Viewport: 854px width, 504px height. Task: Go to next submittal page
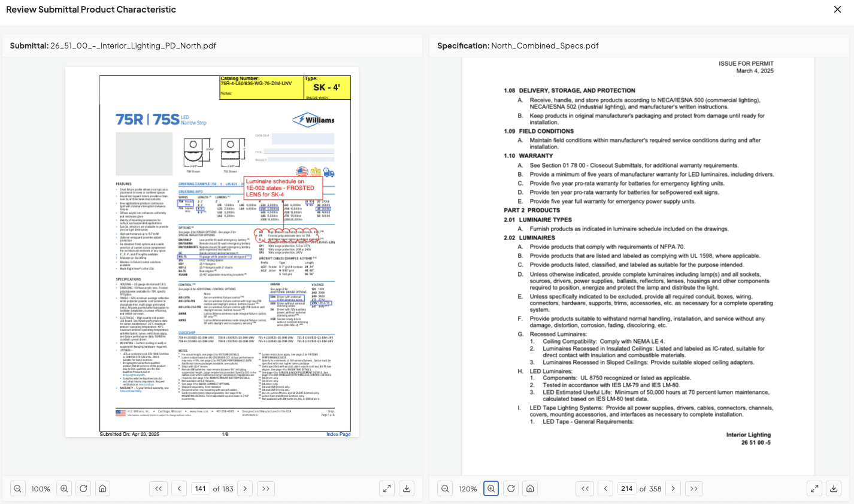click(x=245, y=488)
